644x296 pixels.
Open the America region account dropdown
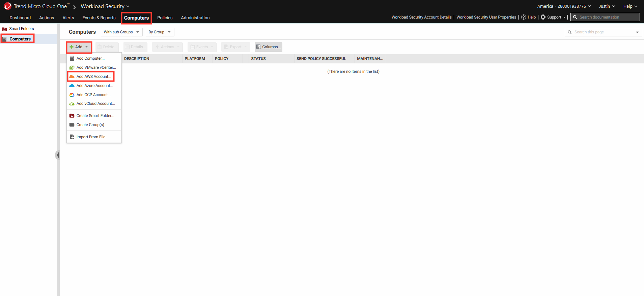coord(564,6)
